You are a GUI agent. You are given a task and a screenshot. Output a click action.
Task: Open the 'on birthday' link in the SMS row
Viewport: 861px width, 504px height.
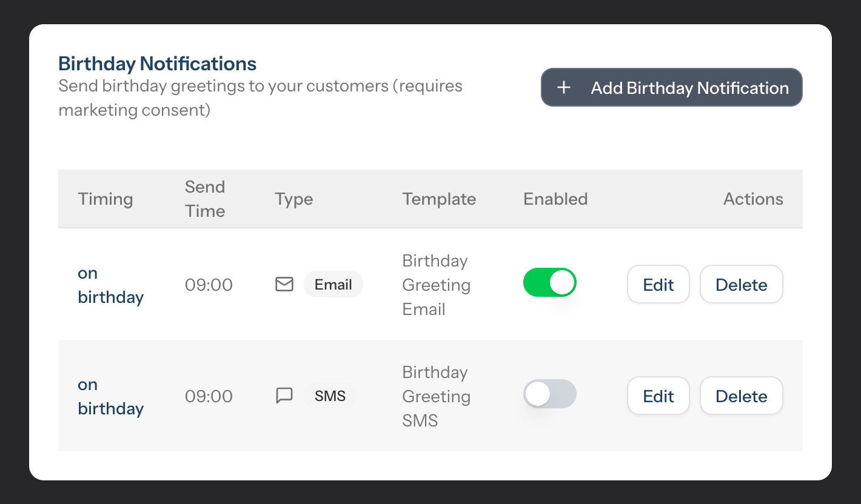(x=111, y=396)
